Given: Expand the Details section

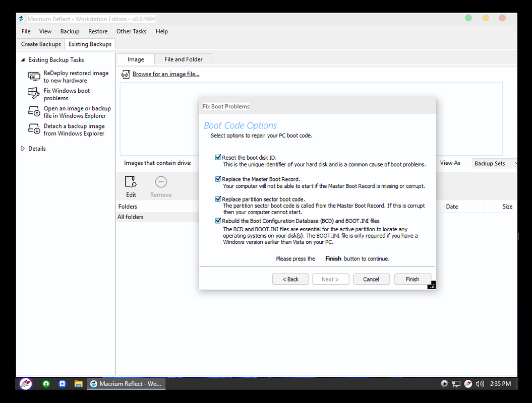Looking at the screenshot, I should point(23,149).
